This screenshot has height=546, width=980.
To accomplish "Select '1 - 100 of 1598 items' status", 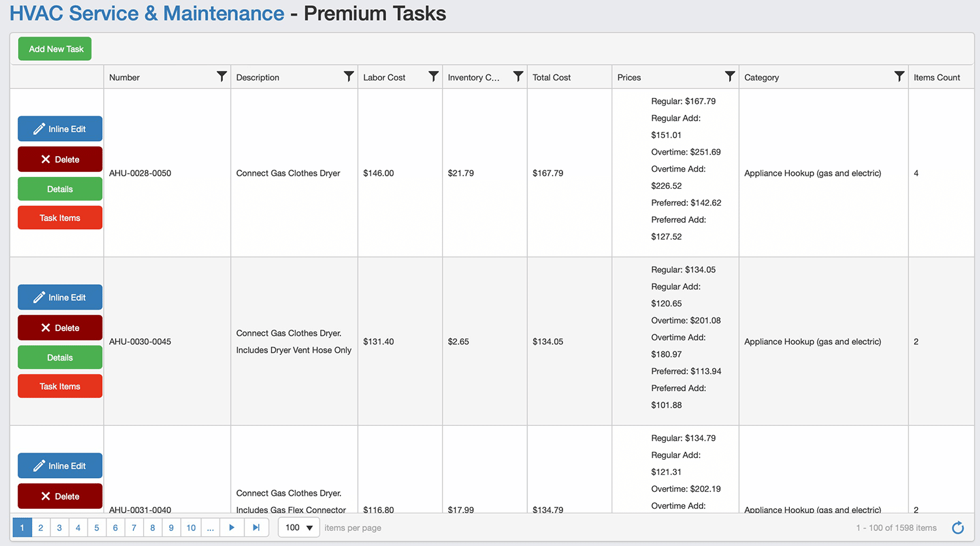I will coord(896,528).
